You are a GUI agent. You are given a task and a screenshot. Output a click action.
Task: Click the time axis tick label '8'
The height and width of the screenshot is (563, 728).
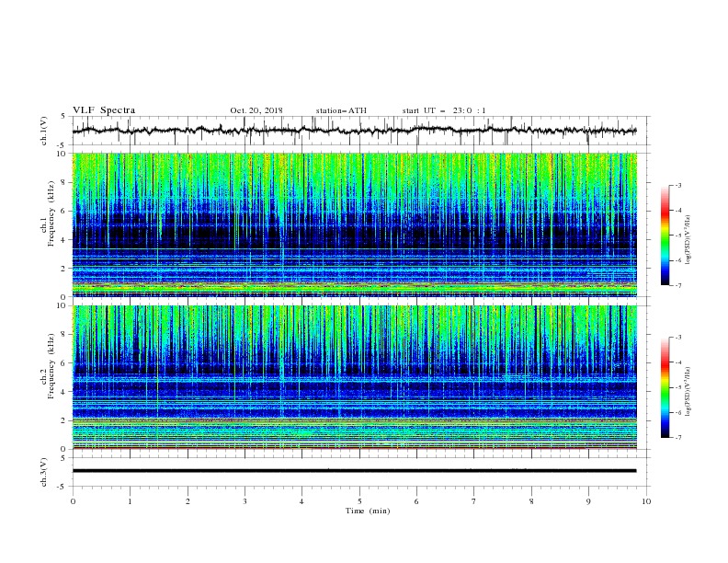(x=531, y=501)
